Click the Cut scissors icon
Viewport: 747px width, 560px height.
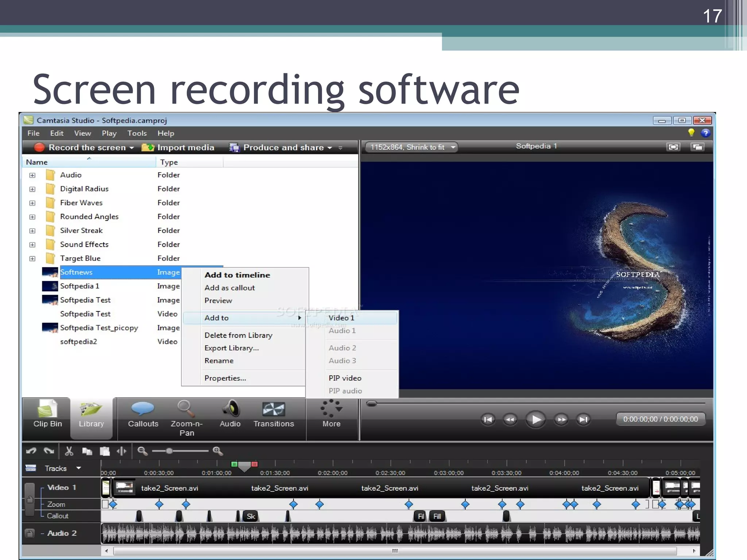pos(69,451)
